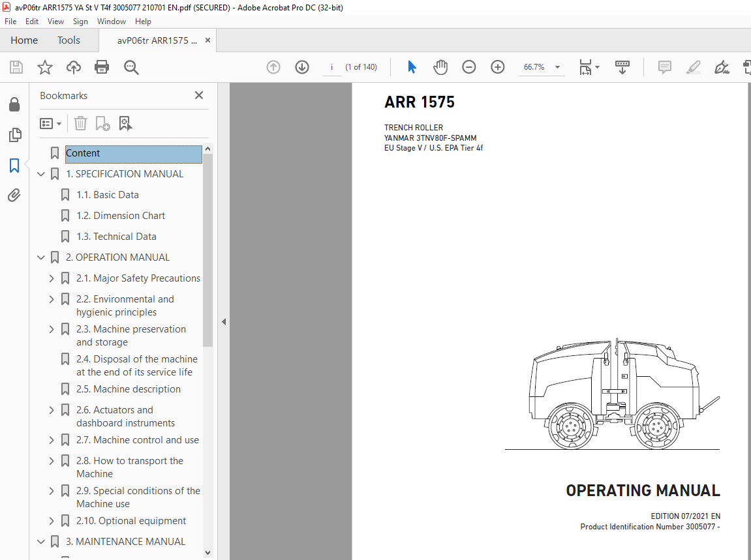Open the 1.3. Technical Data bookmark
The image size is (751, 560).
116,237
